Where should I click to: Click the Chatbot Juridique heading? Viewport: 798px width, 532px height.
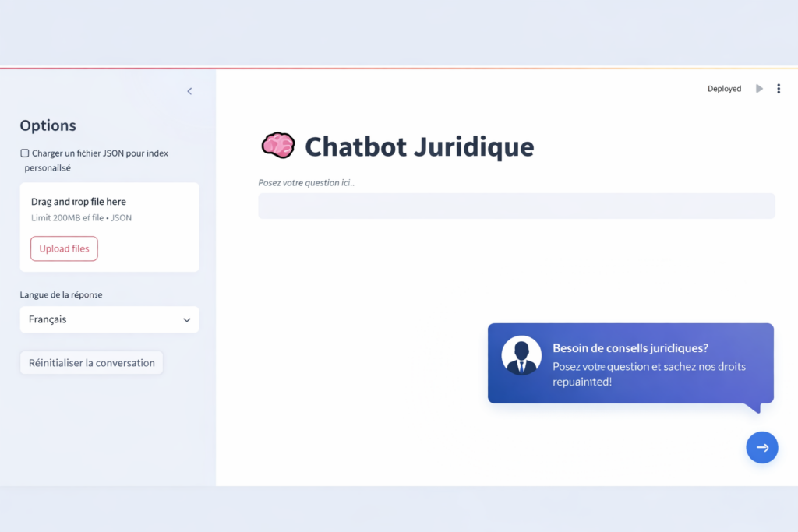pyautogui.click(x=419, y=146)
